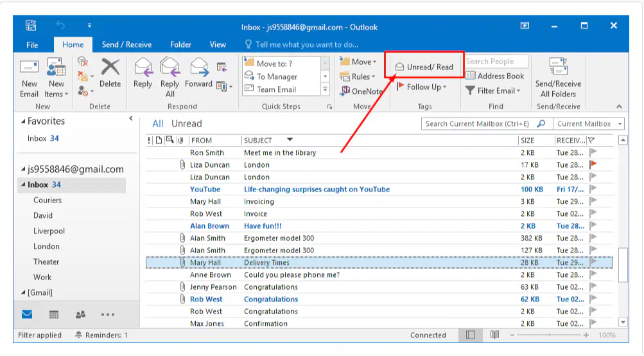Open the More respond actions dropdown
Screen dimensions: 644x356
225,86
